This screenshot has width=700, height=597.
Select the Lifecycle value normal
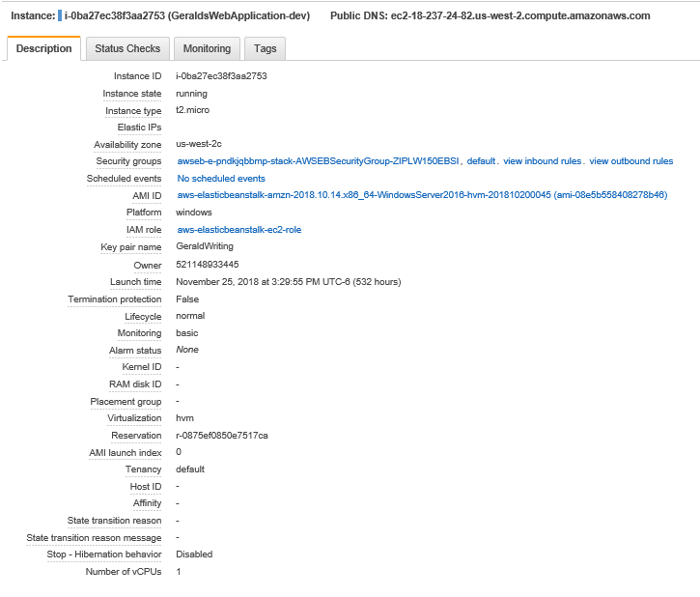pyautogui.click(x=190, y=316)
